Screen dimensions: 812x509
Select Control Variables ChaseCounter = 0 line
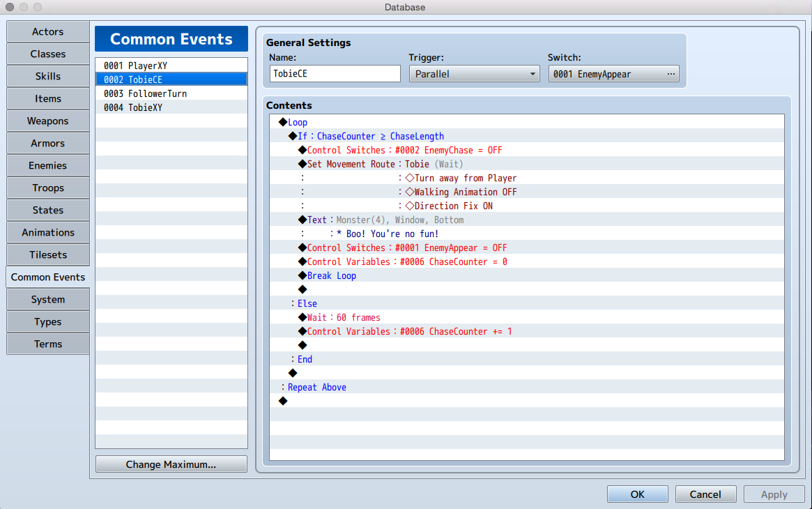tap(527, 262)
